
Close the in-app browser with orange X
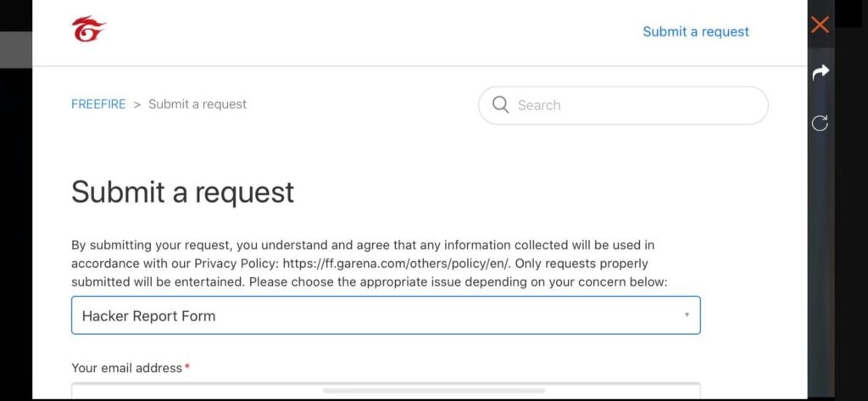[x=820, y=25]
